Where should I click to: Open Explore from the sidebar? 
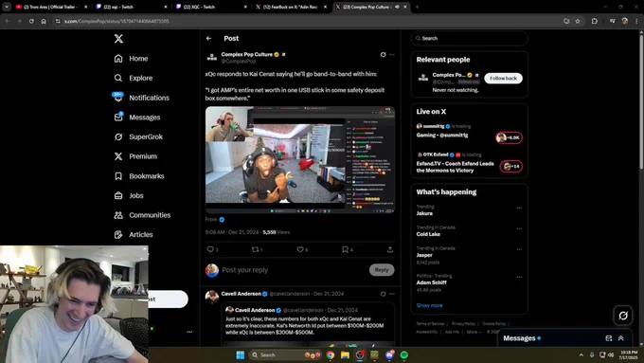click(134, 78)
